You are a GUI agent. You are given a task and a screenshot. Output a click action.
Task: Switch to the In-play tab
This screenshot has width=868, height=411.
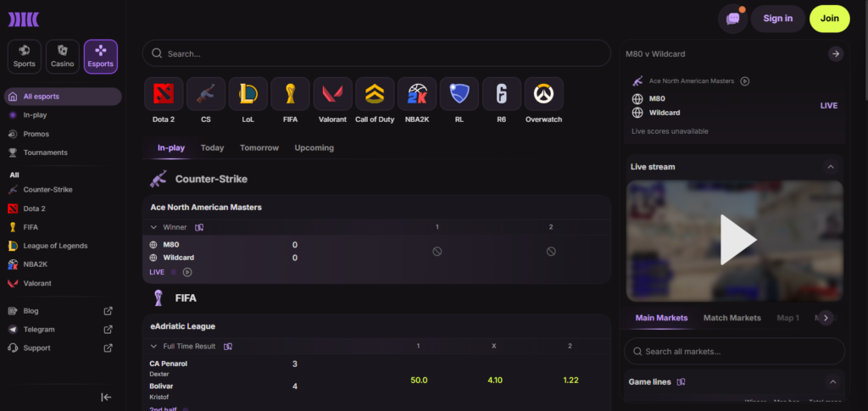(171, 147)
